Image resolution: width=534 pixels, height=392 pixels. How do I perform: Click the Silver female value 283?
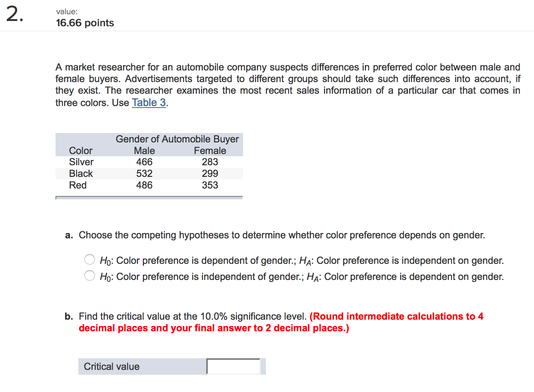[210, 162]
